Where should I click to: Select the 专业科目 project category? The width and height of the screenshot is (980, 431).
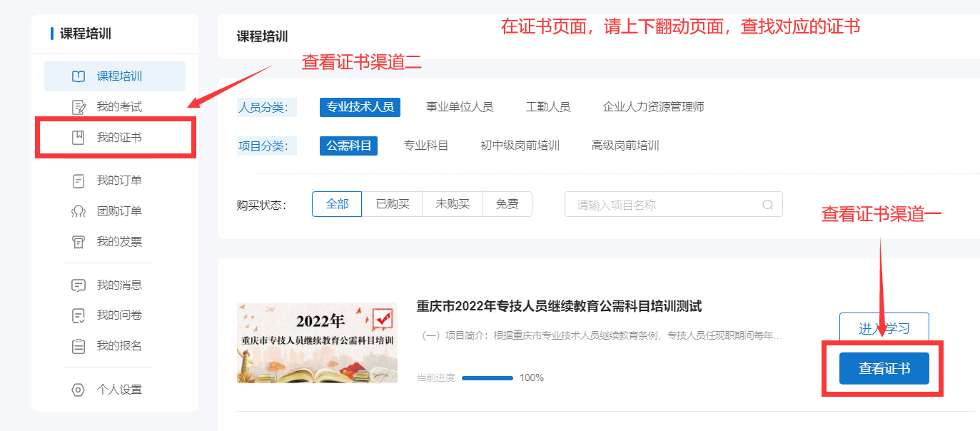tap(426, 146)
